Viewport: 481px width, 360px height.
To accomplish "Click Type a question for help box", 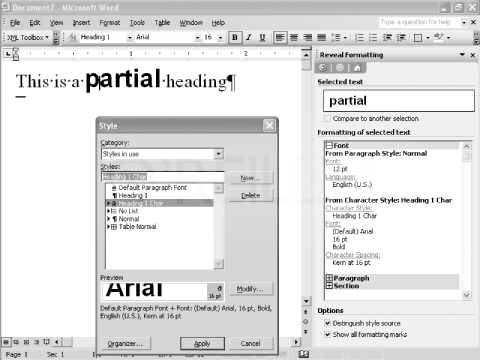I will click(x=419, y=22).
